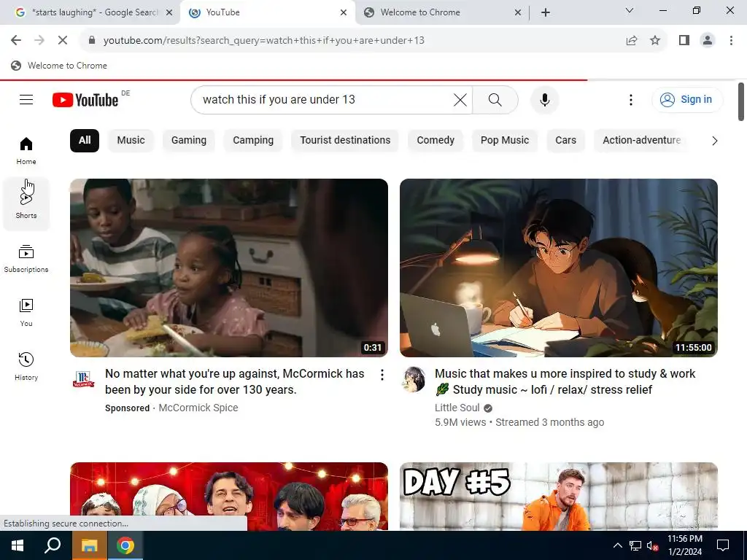Open the tab search dropdown chevron
Viewport: 747px width, 560px height.
coord(630,10)
